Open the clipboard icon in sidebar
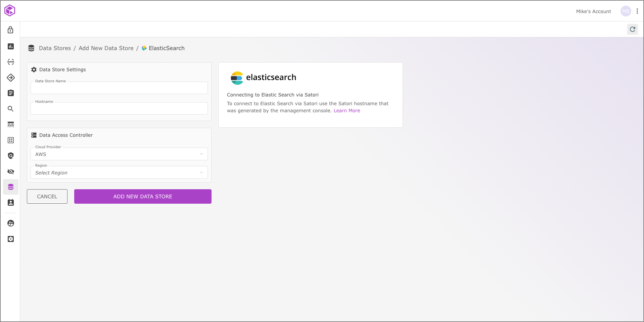Screen dimensions: 644x322 coord(11,93)
